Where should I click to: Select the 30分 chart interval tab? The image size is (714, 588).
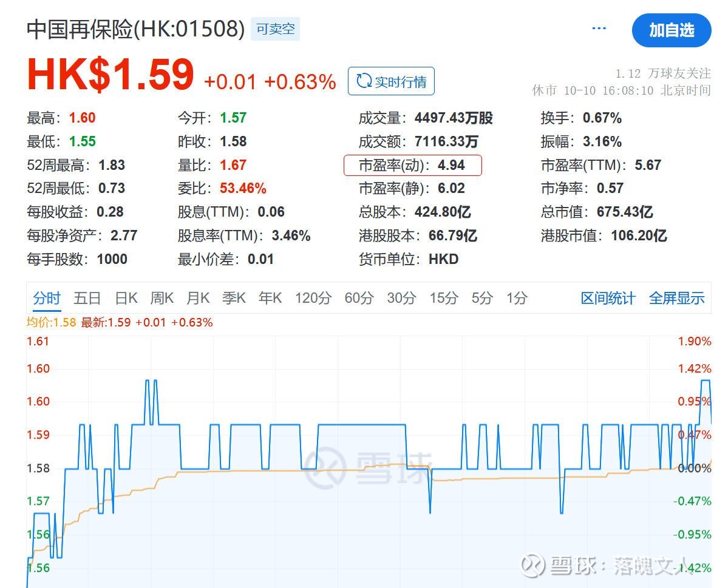[402, 298]
